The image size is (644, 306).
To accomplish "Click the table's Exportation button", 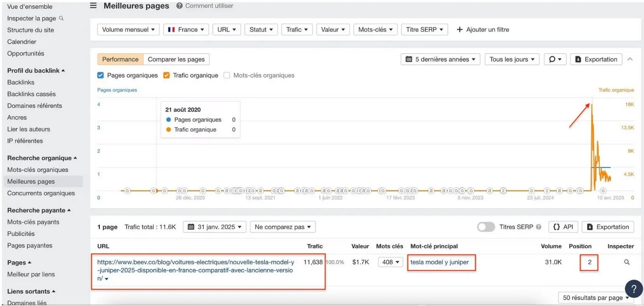I will click(x=608, y=227).
